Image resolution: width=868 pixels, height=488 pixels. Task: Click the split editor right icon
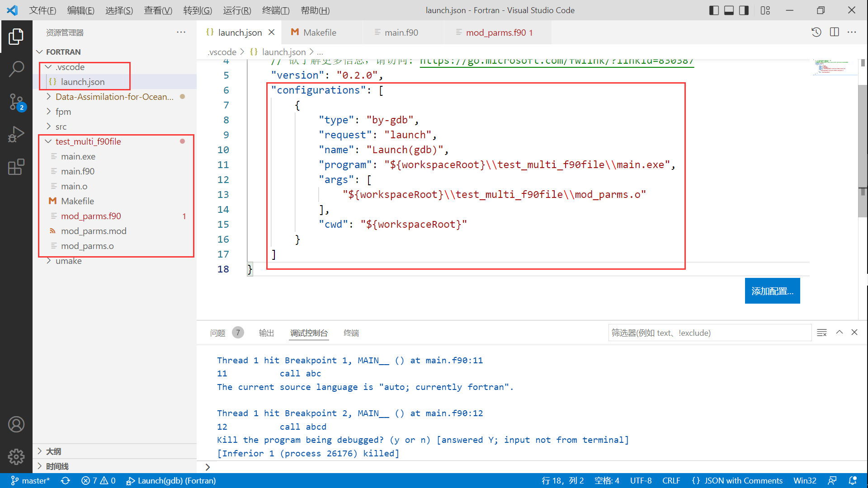pyautogui.click(x=835, y=32)
